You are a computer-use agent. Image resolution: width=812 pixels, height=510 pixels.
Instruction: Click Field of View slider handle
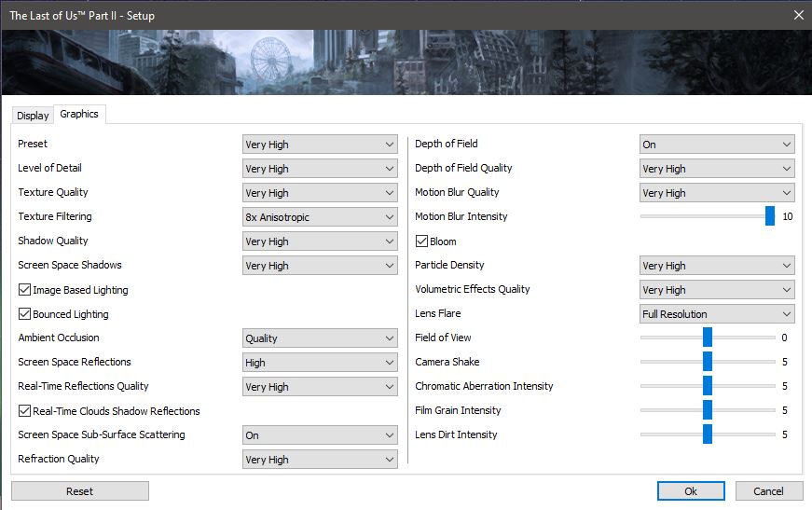coord(708,338)
